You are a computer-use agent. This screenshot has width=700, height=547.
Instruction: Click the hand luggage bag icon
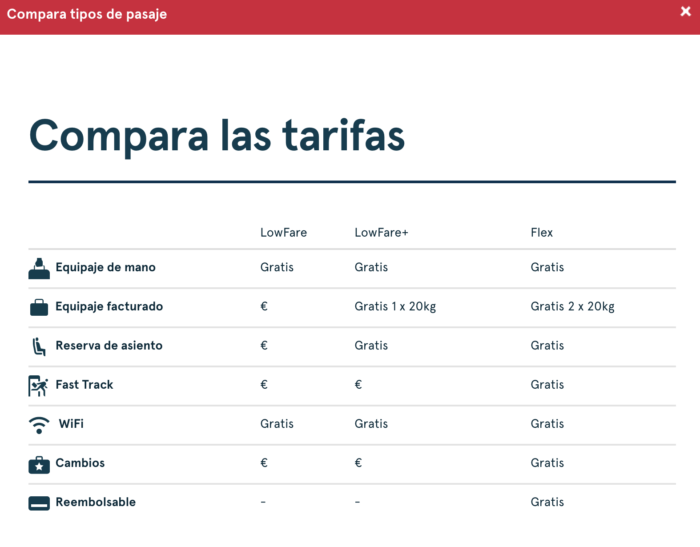click(39, 268)
